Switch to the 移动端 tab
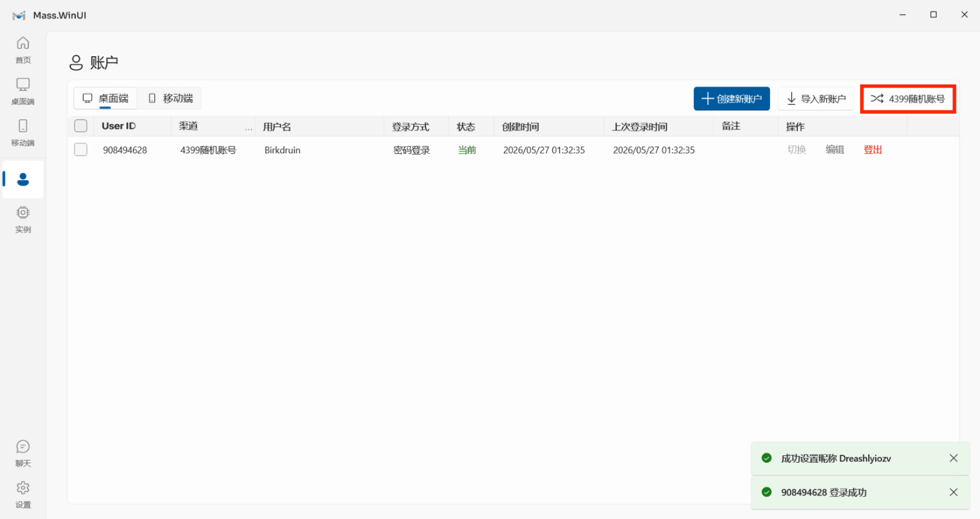 point(170,98)
